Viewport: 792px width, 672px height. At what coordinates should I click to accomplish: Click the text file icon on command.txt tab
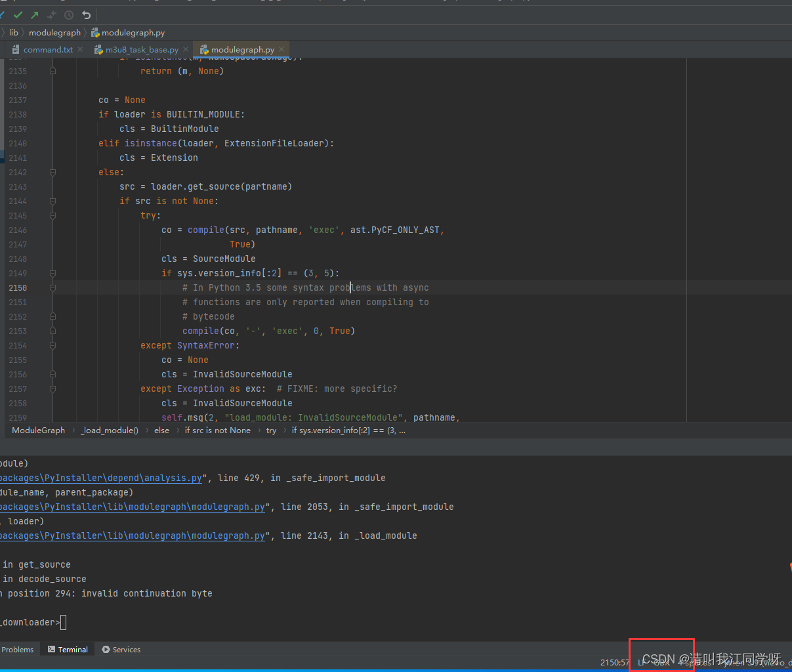pos(16,49)
